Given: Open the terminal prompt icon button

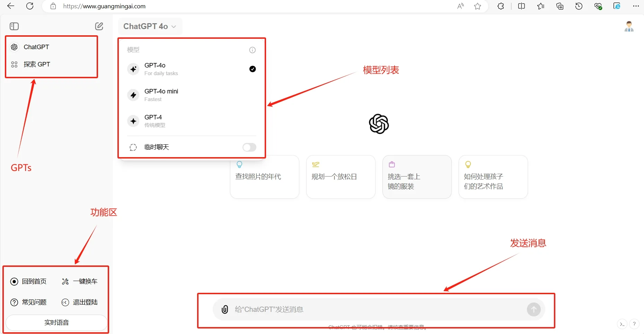Looking at the screenshot, I should click(622, 324).
